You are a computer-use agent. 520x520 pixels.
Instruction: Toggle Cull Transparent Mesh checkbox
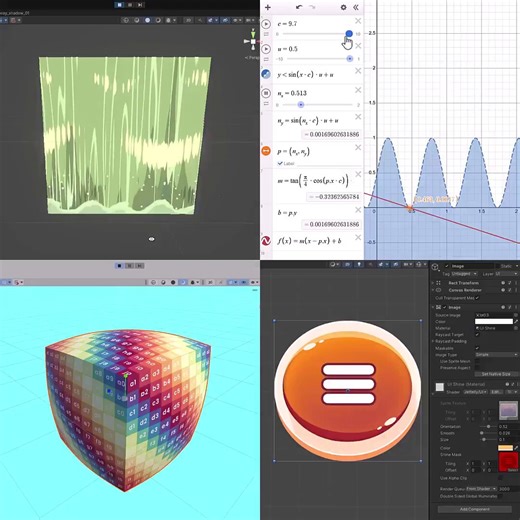point(477,298)
